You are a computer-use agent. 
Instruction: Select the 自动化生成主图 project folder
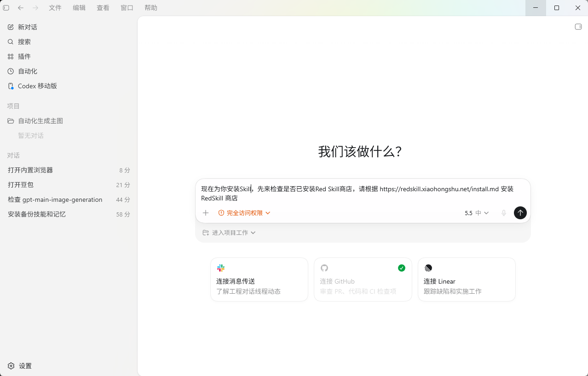[69, 121]
